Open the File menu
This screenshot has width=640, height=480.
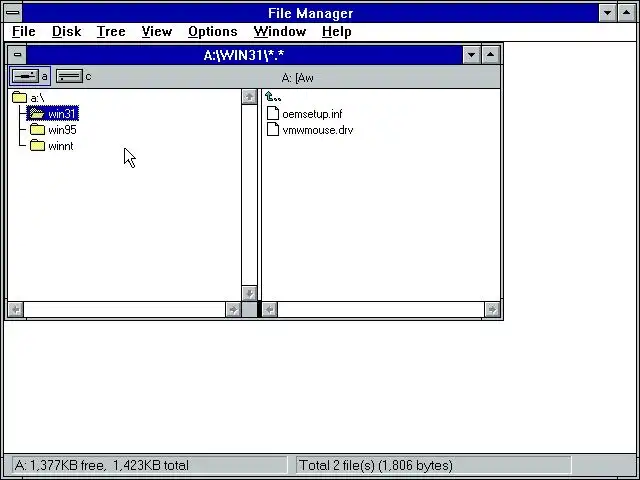click(24, 31)
